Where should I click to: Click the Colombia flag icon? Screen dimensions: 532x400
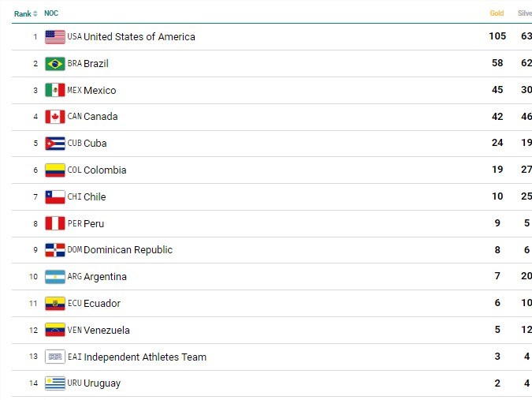[54, 170]
